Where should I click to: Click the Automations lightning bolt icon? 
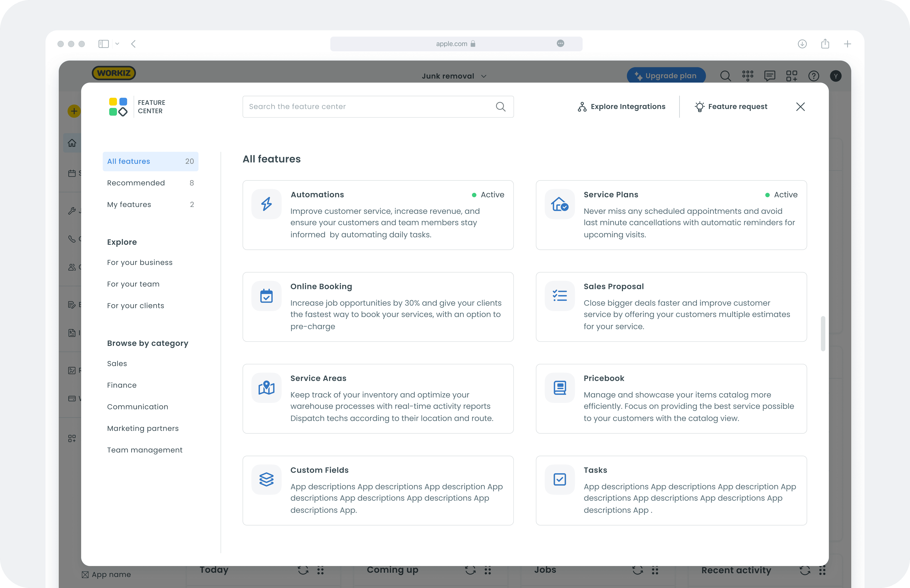coord(266,204)
